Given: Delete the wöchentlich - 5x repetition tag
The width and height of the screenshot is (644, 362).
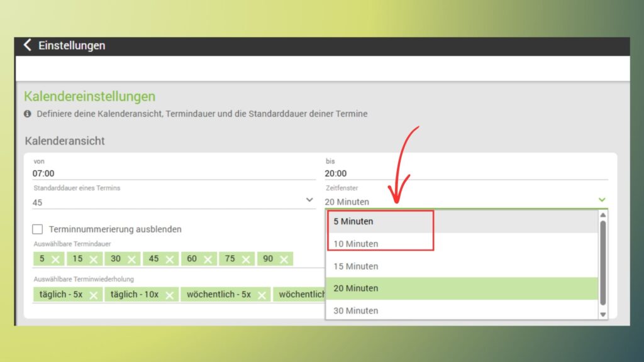Looking at the screenshot, I should pos(262,295).
